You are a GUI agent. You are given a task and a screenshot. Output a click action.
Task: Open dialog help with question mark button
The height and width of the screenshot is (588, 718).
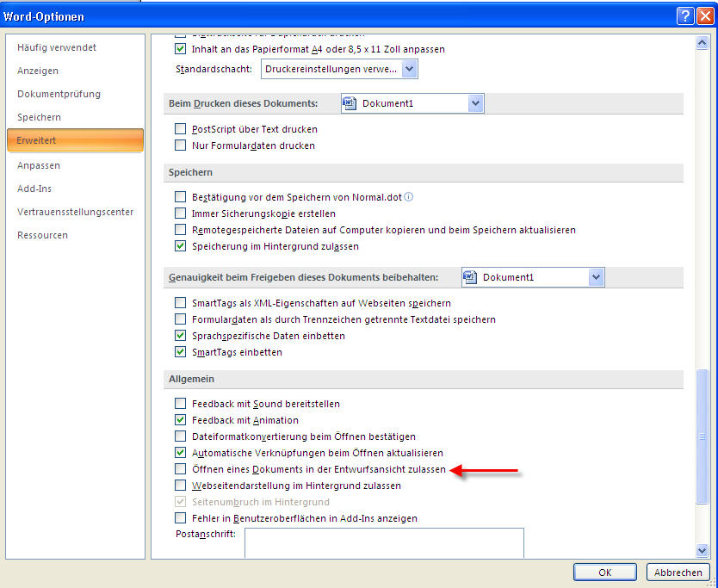(x=685, y=16)
